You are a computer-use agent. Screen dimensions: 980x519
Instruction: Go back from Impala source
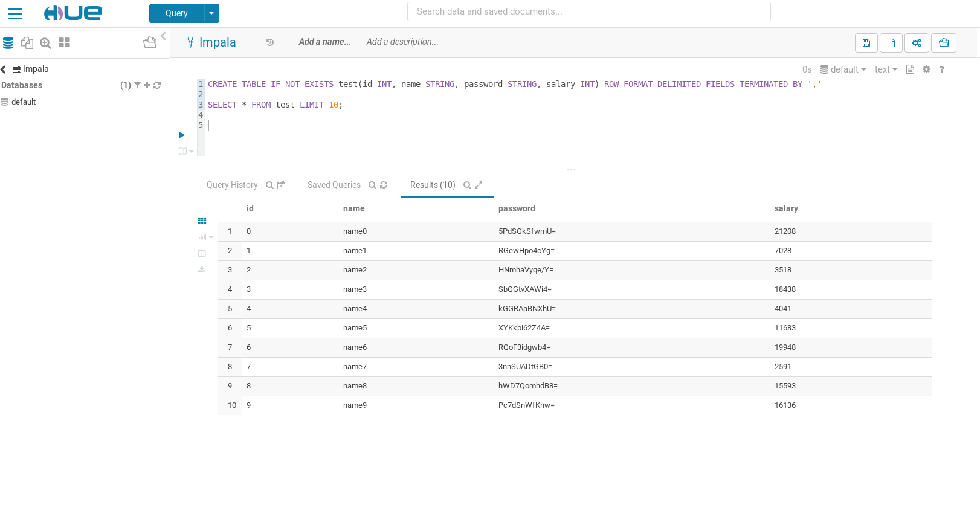[4, 69]
